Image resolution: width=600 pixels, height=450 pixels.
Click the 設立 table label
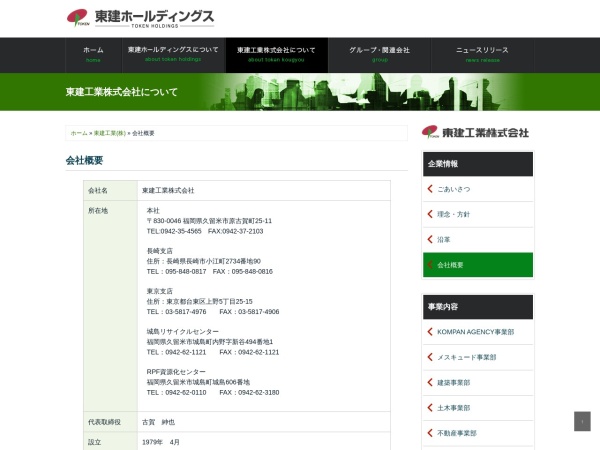pos(95,442)
